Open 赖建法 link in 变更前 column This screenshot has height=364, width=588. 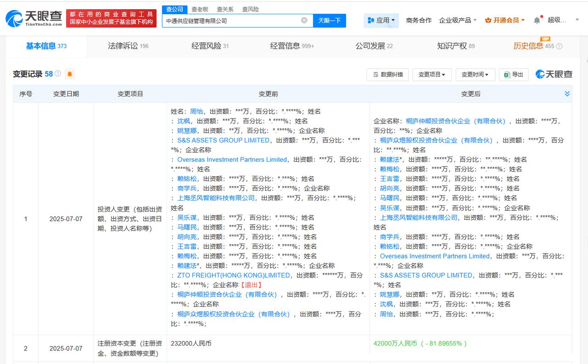(187, 266)
